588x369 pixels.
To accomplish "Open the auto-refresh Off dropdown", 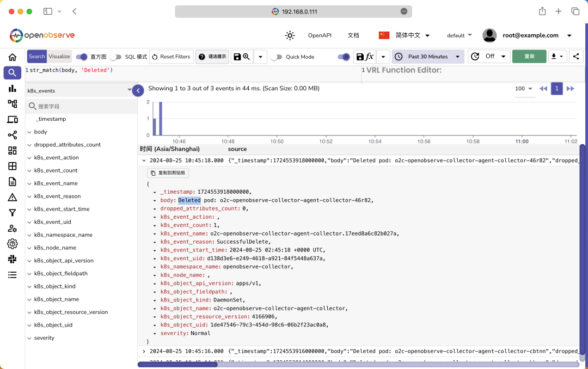I will point(489,57).
